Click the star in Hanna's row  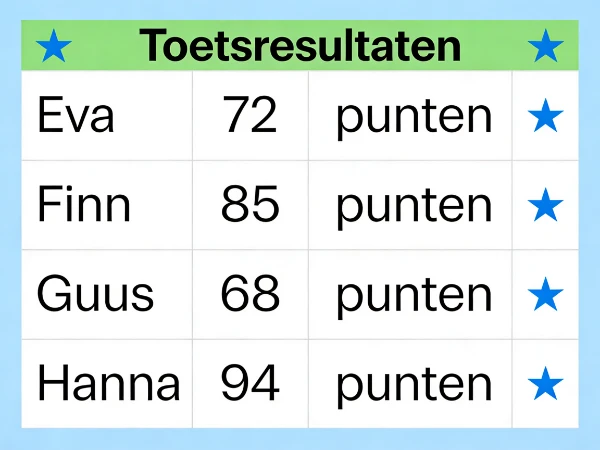click(545, 384)
